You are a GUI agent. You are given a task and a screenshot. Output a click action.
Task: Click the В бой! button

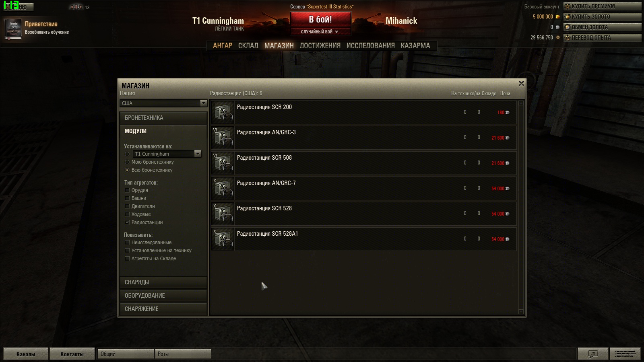[320, 19]
